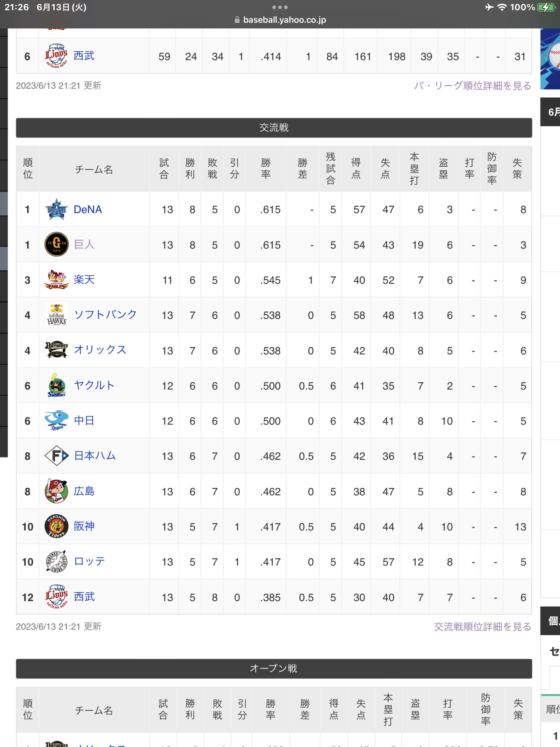The image size is (560, 747).
Task: Tap the baseball.yahoo.co.jp address bar
Action: coord(280,20)
